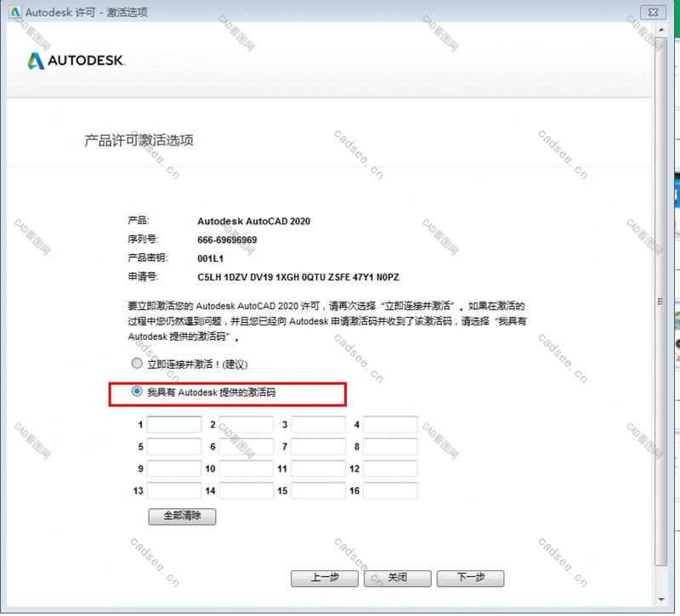Click the 关闭 button at bottom
This screenshot has height=616, width=680.
pos(397,579)
